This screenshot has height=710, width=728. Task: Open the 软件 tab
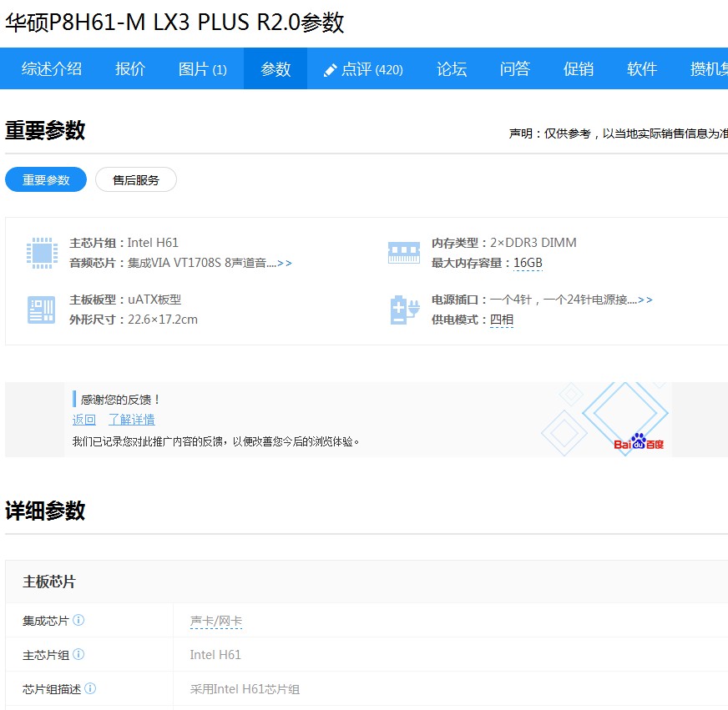click(642, 68)
